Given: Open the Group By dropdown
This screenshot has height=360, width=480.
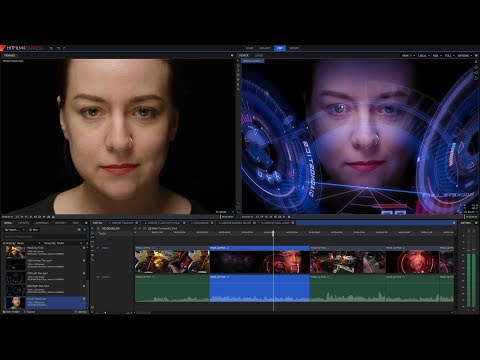Looking at the screenshot, I should (63, 243).
